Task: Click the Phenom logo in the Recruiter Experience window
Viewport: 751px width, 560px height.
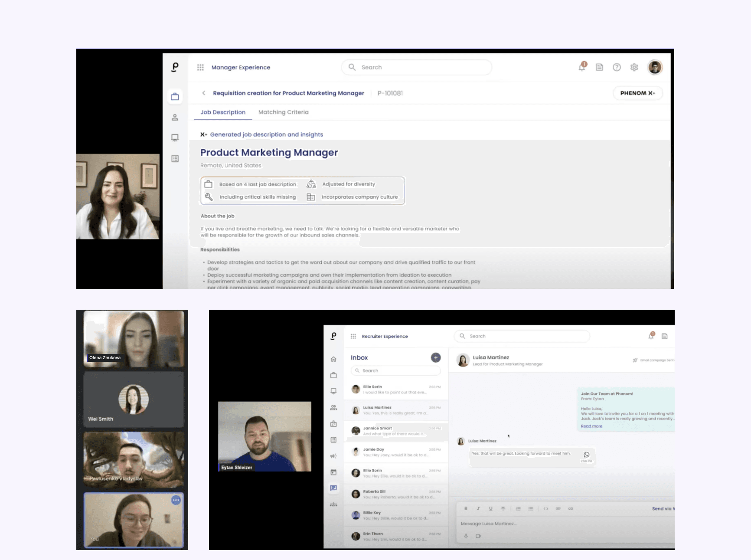Action: click(x=333, y=336)
